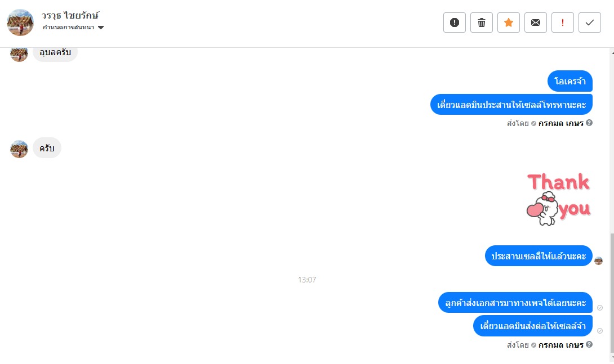
Task: Select the ครับ message bubble
Action: coord(47,148)
